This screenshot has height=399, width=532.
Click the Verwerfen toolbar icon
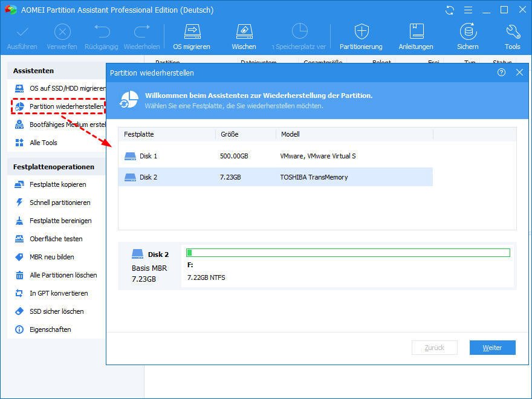click(x=62, y=32)
